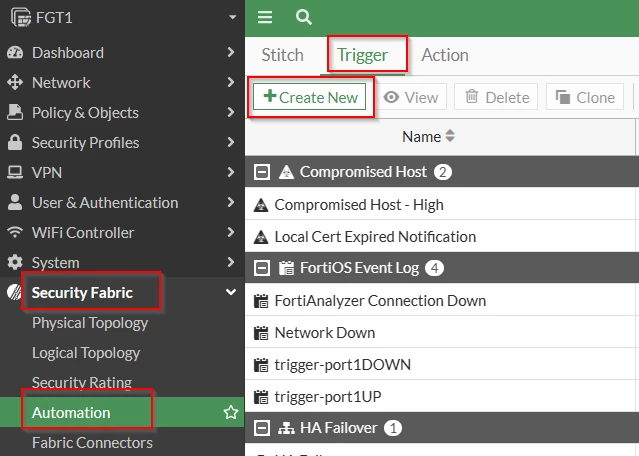Select the Network Down trigger row

point(442,333)
